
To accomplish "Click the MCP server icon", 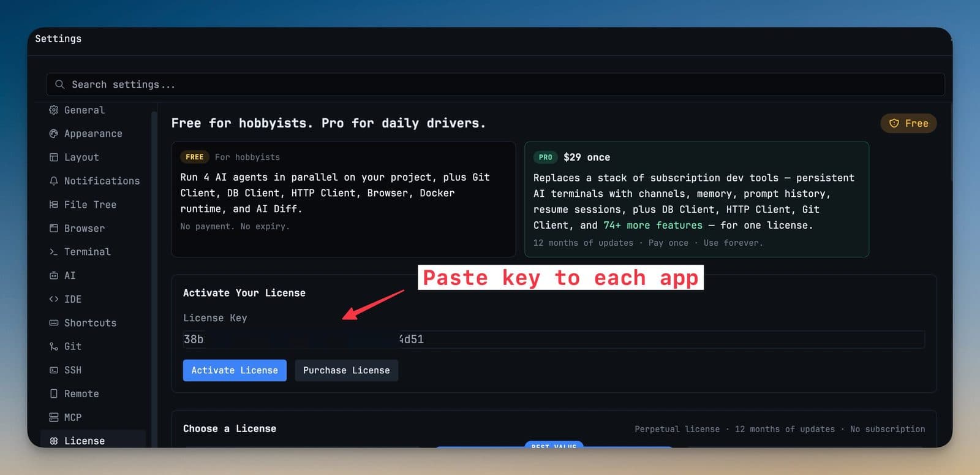I will (54, 417).
